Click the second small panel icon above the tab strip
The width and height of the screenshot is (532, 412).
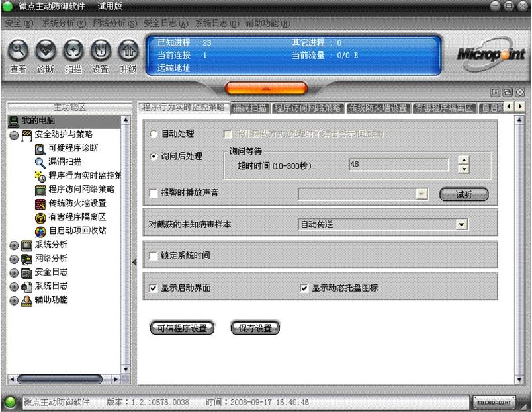pos(508,92)
